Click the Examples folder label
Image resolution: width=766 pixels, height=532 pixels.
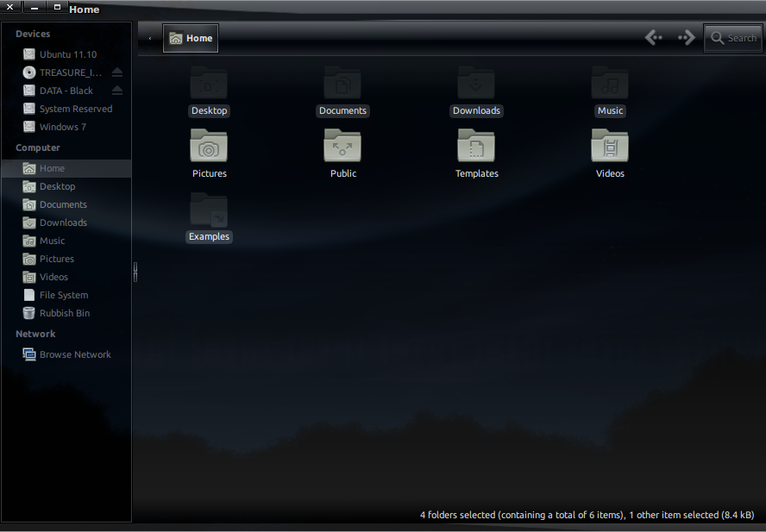point(209,236)
